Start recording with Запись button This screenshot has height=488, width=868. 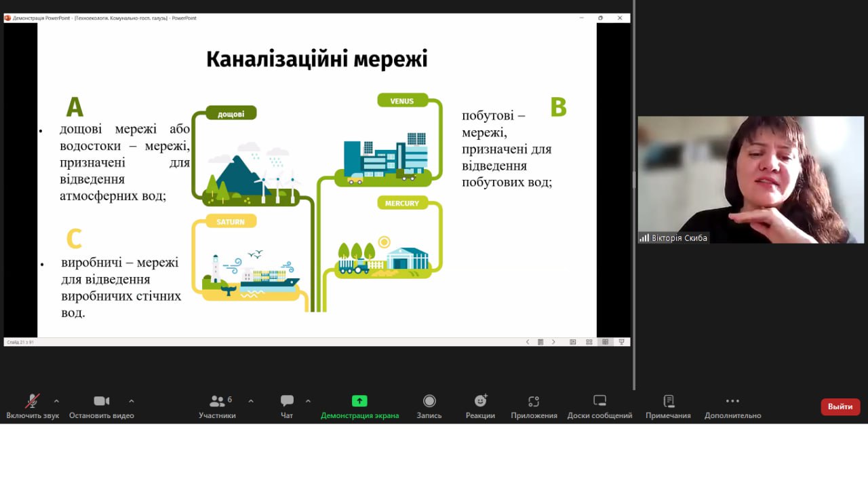click(429, 407)
